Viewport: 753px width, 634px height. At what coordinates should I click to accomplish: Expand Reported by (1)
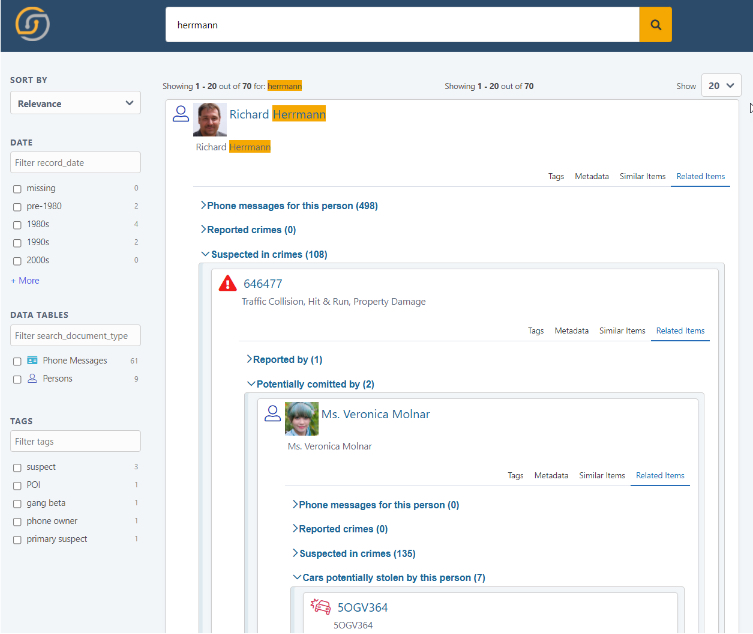[x=284, y=359]
